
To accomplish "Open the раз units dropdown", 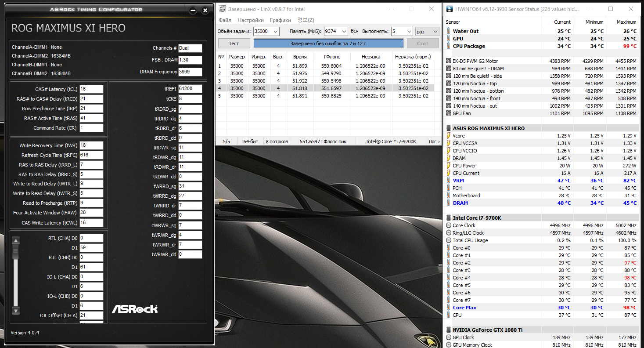I will click(435, 31).
